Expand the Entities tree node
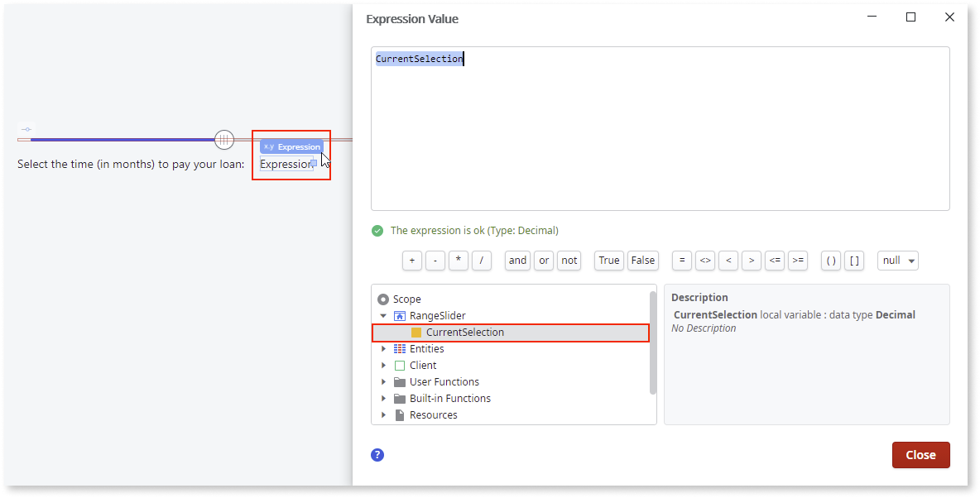Image resolution: width=980 pixels, height=498 pixels. (382, 348)
